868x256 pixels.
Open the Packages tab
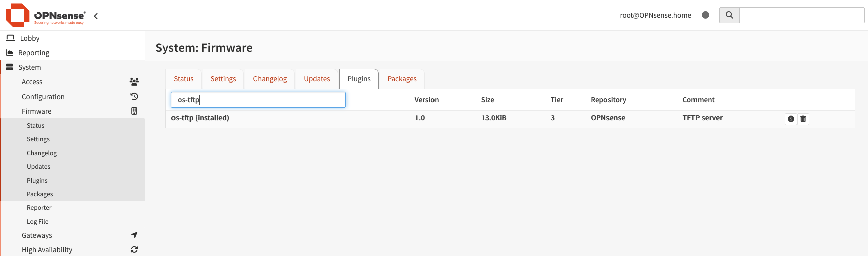(x=402, y=79)
